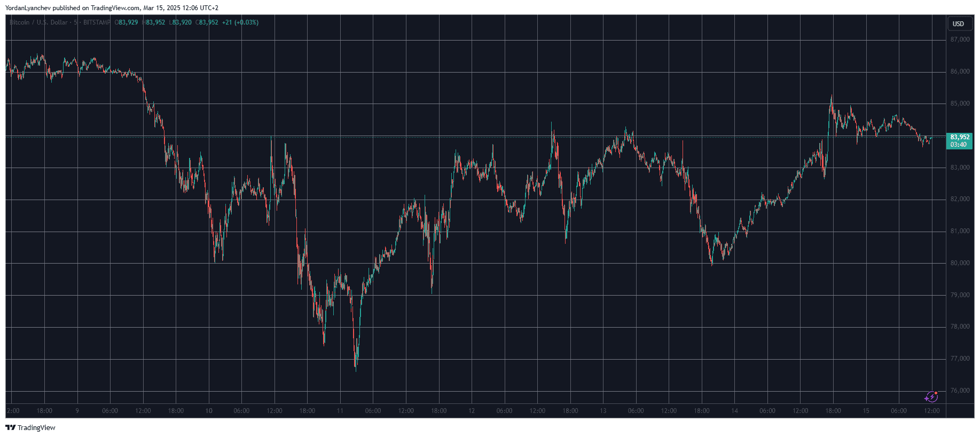980x437 pixels.
Task: Click the date label 15 on time axis
Action: pyautogui.click(x=866, y=411)
